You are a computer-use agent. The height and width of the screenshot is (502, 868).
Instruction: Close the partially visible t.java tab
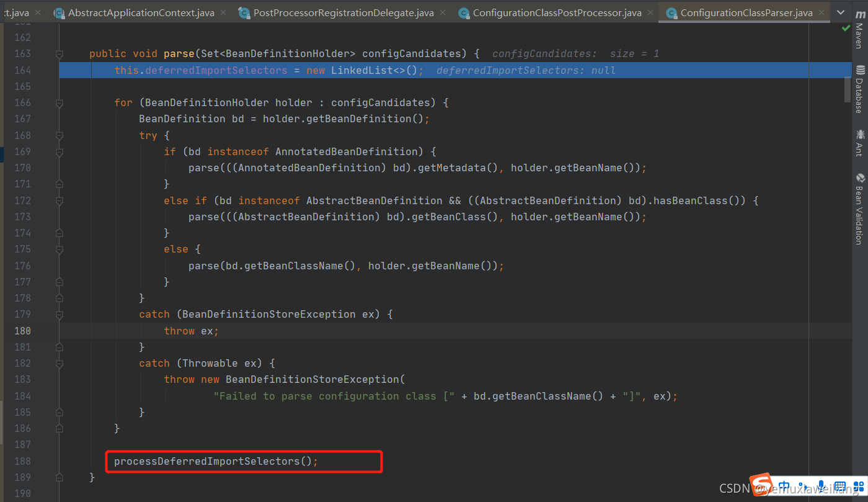(38, 13)
